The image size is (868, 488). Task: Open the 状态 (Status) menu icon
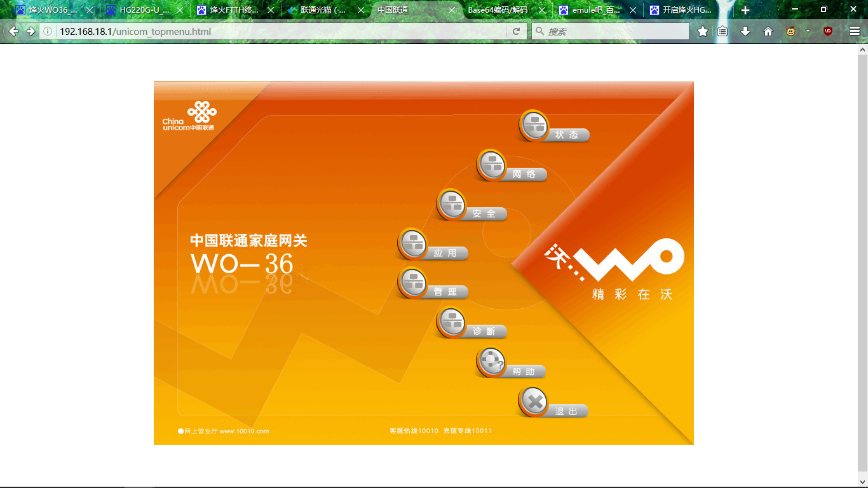coord(535,125)
